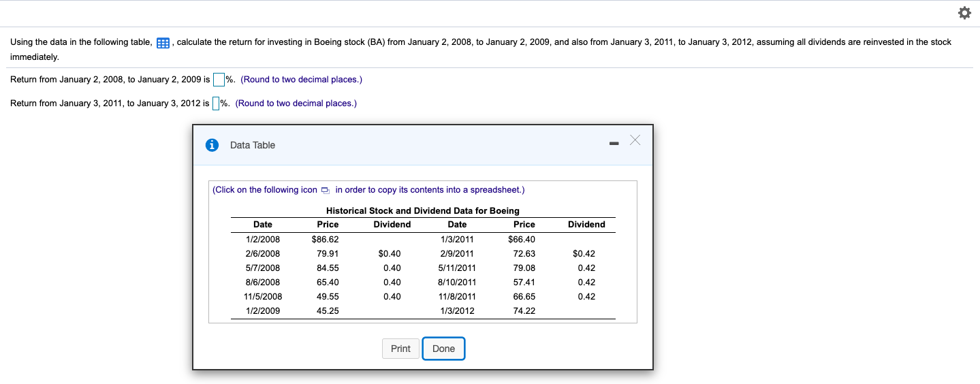980x384 pixels.
Task: Select the 79.91 price cell
Action: (328, 253)
